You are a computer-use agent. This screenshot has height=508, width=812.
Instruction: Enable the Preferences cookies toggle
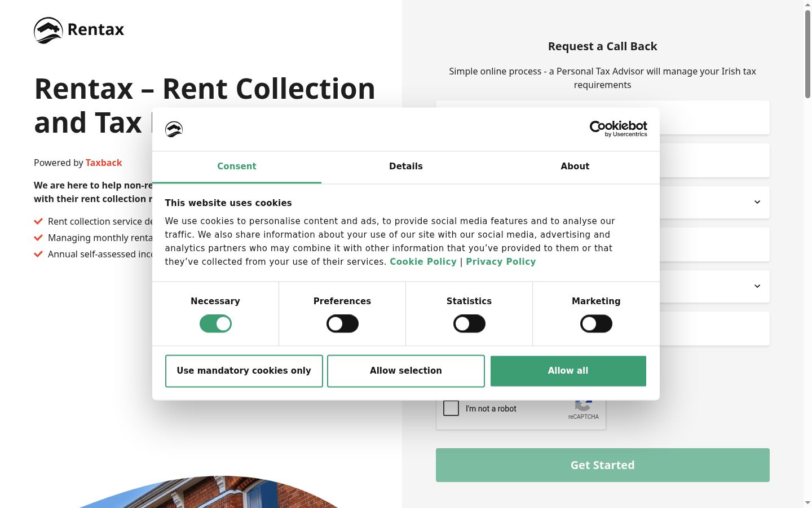pos(342,323)
